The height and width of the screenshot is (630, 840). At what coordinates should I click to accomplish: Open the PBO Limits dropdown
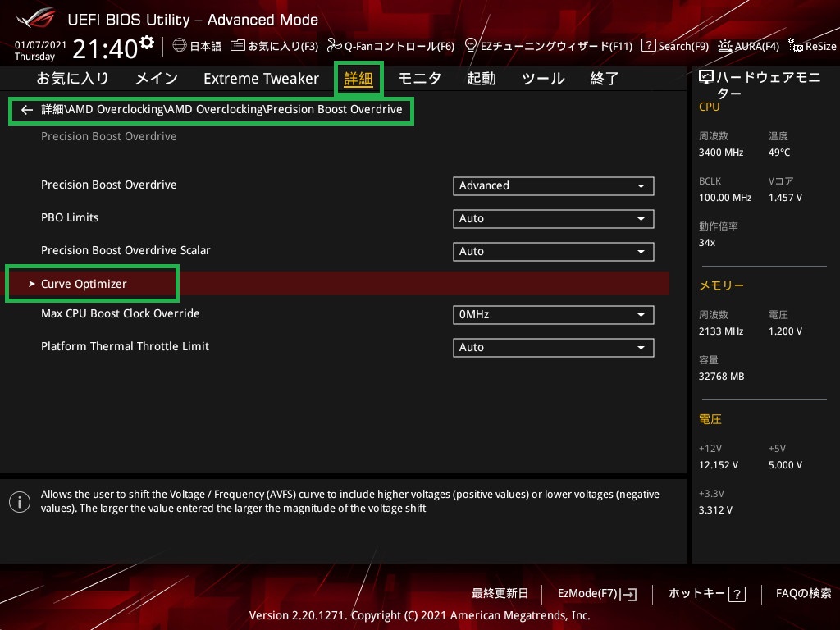[554, 218]
